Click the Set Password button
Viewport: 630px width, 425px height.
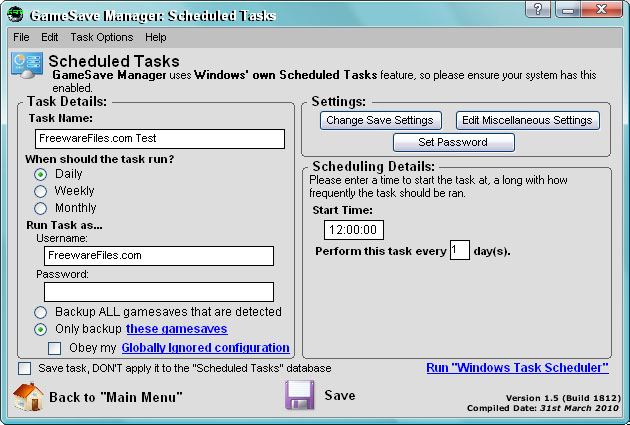454,142
